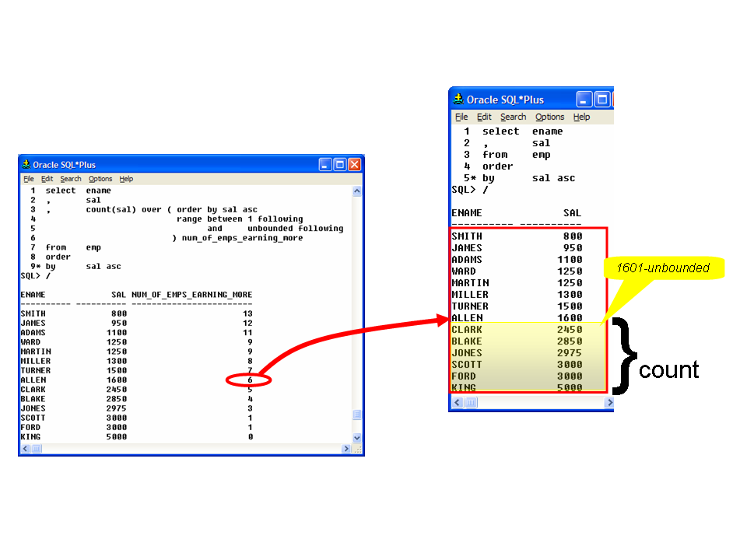Open Edit menu in right SQL*Plus window

tap(484, 117)
